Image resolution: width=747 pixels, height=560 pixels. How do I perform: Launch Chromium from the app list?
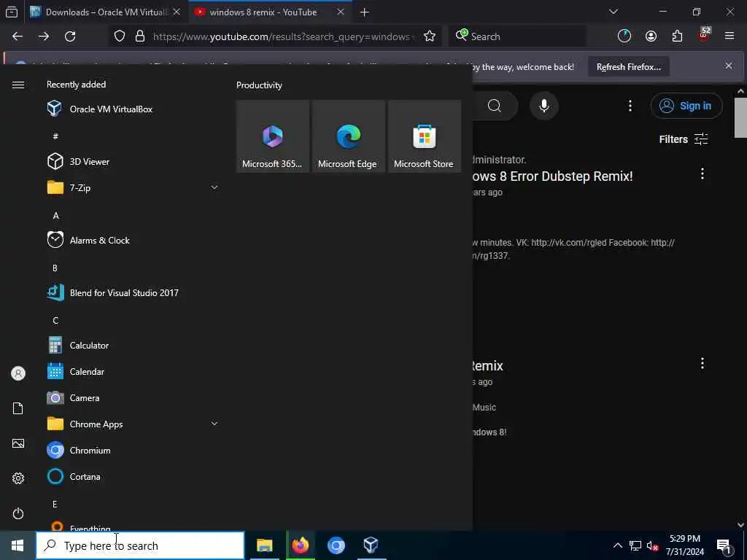(x=133, y=450)
